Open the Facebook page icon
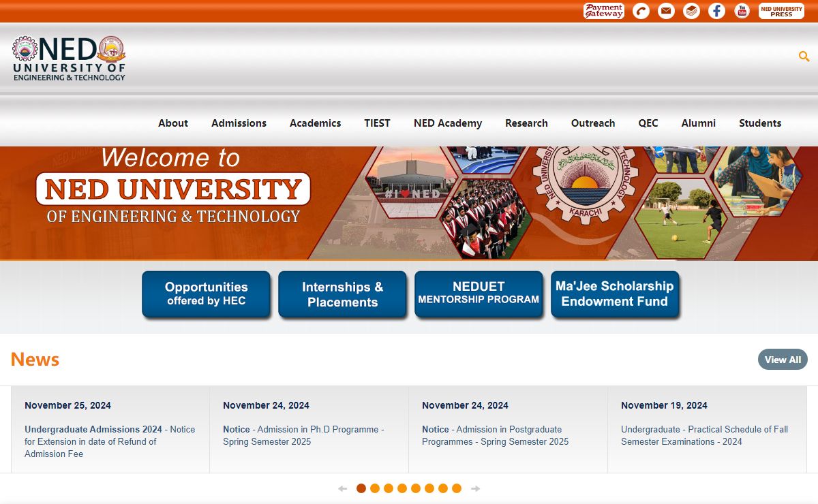This screenshot has width=818, height=504. tap(716, 11)
